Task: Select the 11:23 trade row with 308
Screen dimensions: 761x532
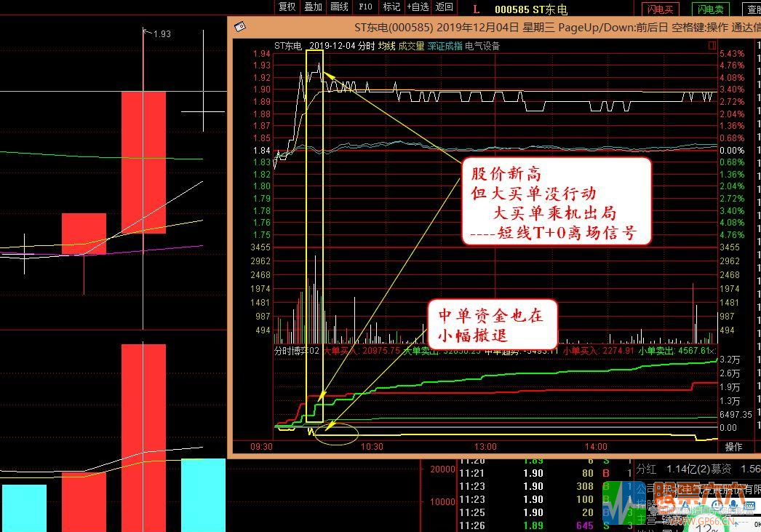Action: pyautogui.click(x=546, y=486)
